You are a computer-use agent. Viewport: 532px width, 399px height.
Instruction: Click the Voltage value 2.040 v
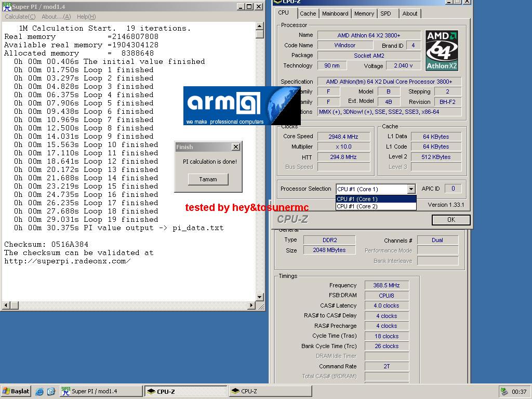coord(403,65)
